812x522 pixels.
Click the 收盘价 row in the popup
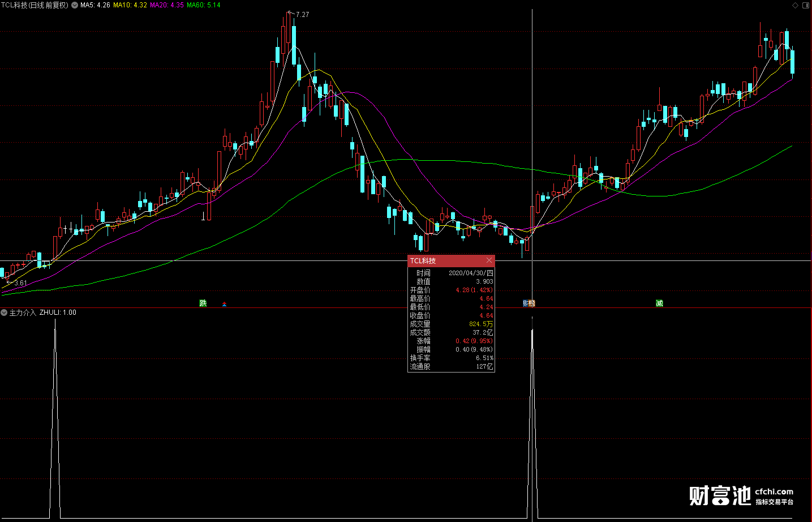point(451,315)
